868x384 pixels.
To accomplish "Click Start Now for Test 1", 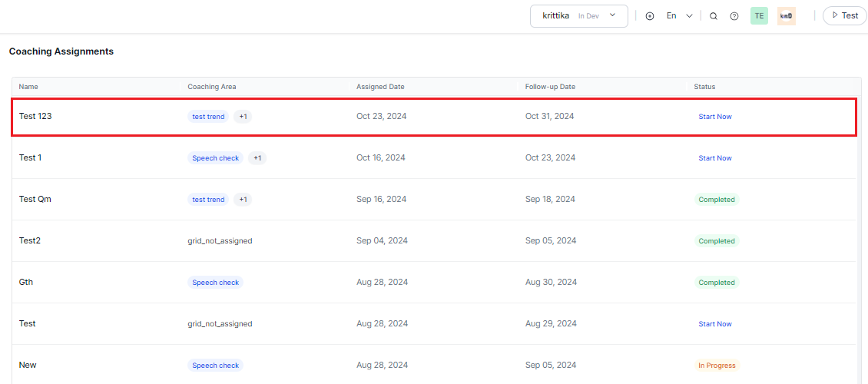I will [714, 158].
